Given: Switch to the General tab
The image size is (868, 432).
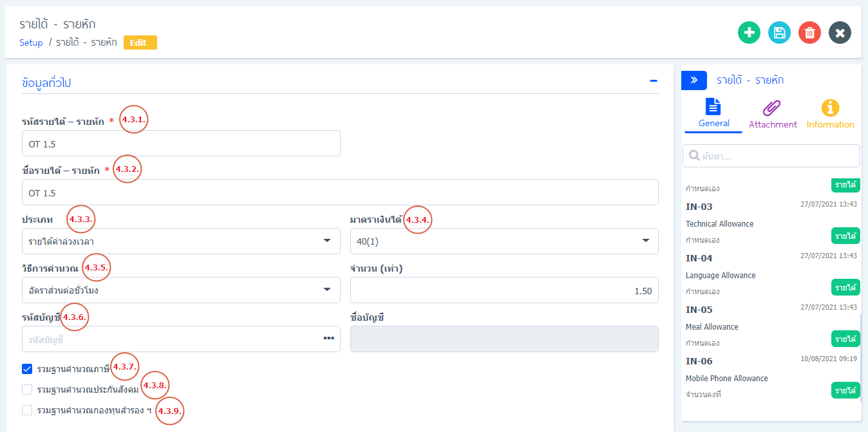Looking at the screenshot, I should 713,114.
